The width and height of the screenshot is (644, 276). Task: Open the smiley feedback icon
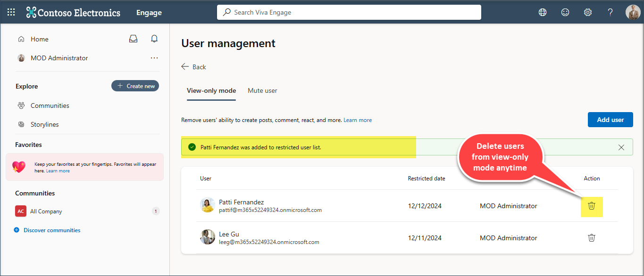565,12
